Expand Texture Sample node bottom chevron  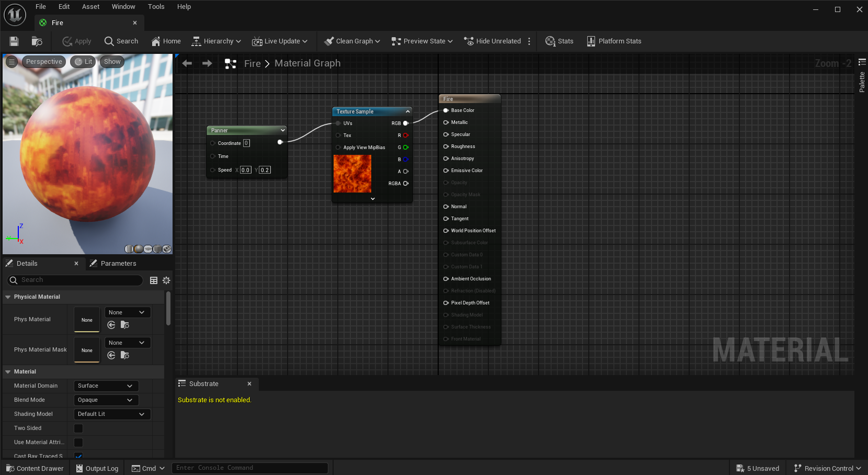click(373, 199)
